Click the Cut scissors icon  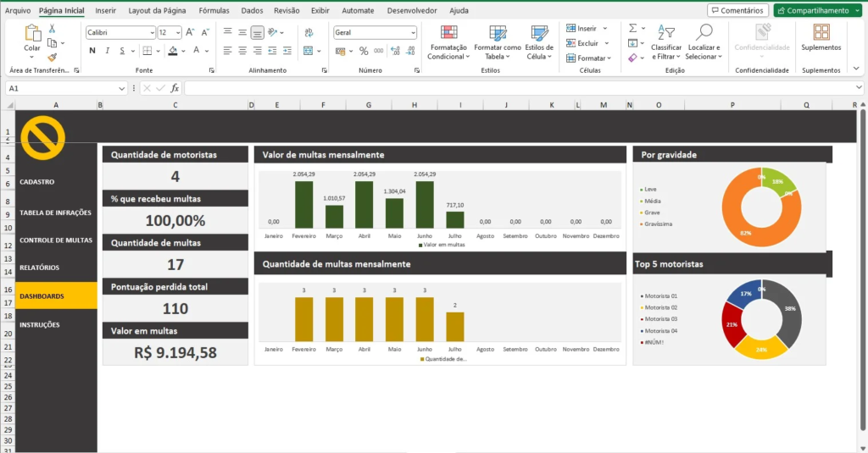[x=52, y=29]
